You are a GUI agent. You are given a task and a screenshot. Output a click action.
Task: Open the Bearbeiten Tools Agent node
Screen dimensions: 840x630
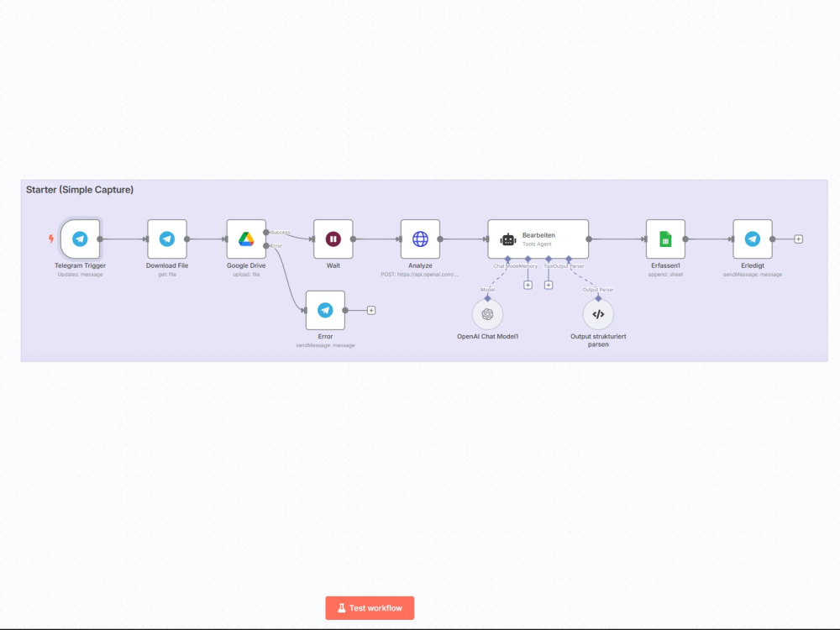[x=538, y=237]
